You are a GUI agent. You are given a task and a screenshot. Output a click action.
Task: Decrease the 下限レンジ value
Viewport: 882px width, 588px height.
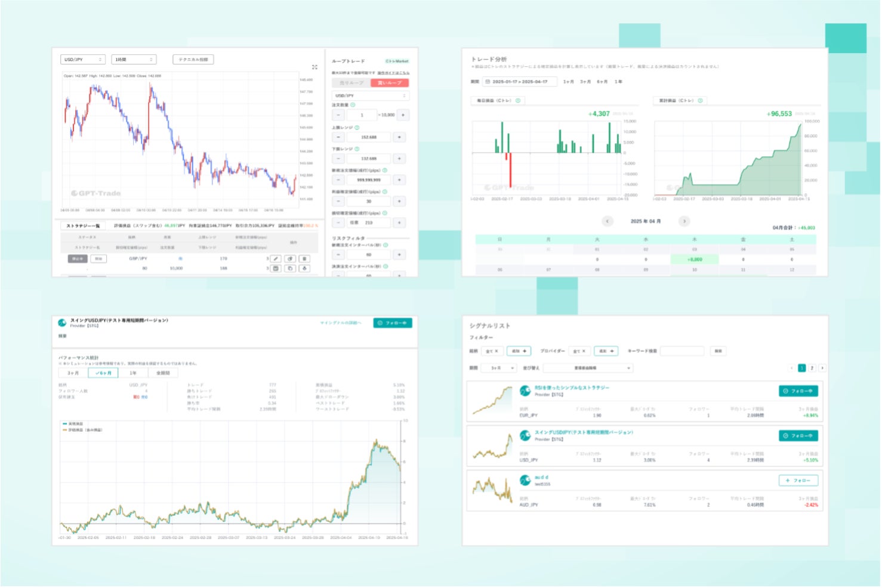pyautogui.click(x=338, y=159)
